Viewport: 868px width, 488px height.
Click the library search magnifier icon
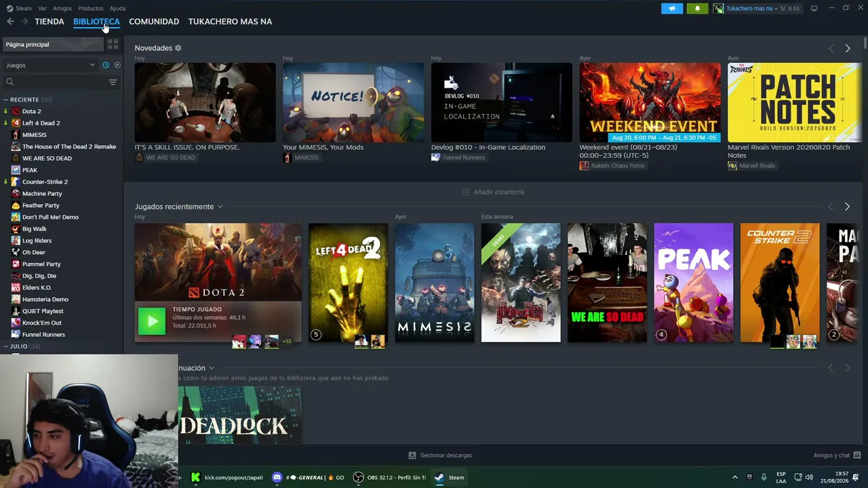click(9, 82)
